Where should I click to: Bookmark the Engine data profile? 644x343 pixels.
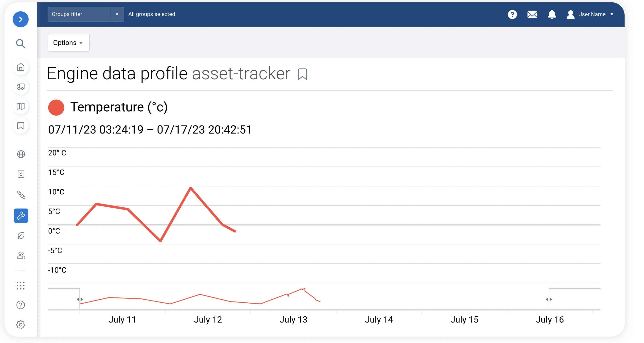click(x=302, y=74)
